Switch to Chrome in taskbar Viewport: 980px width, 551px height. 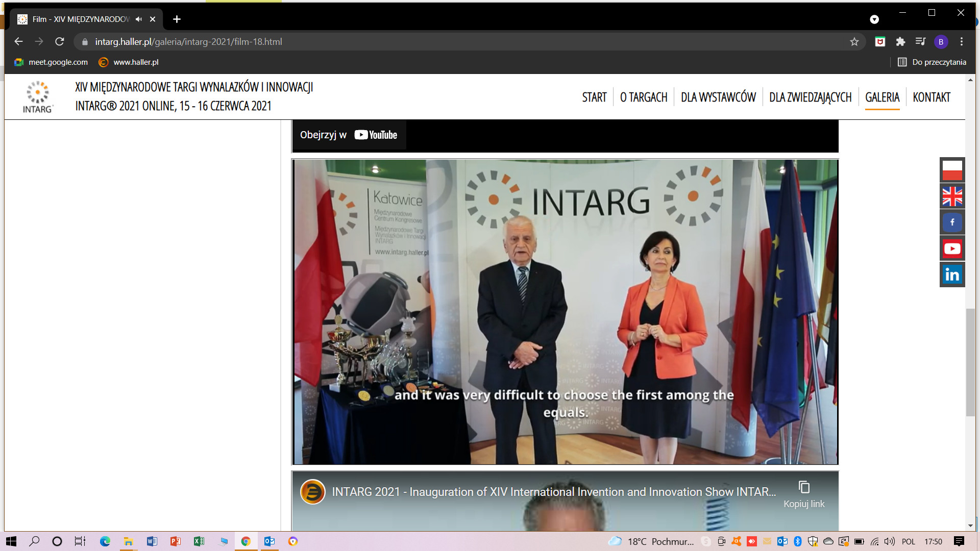246,541
